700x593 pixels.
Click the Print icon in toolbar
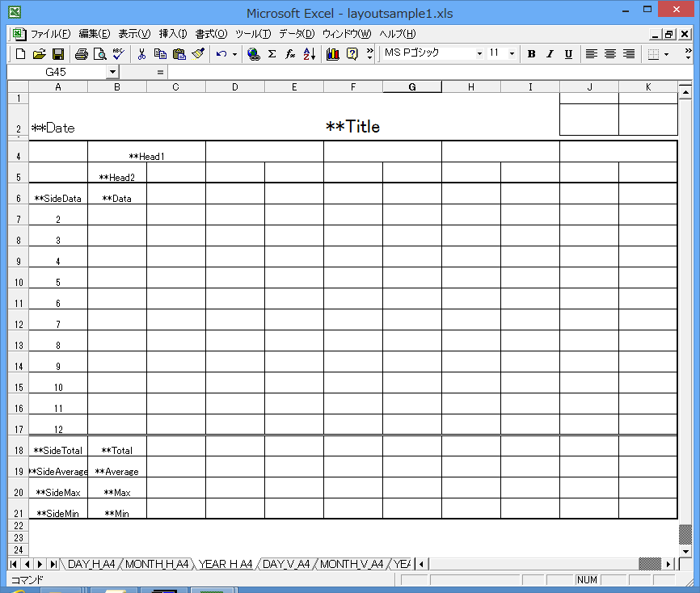click(81, 54)
